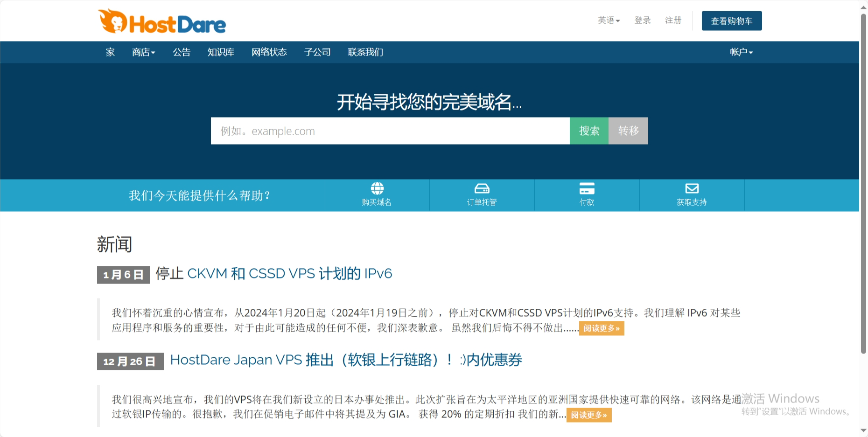Go to the 网络状态 status page
This screenshot has width=868, height=437.
coord(269,52)
